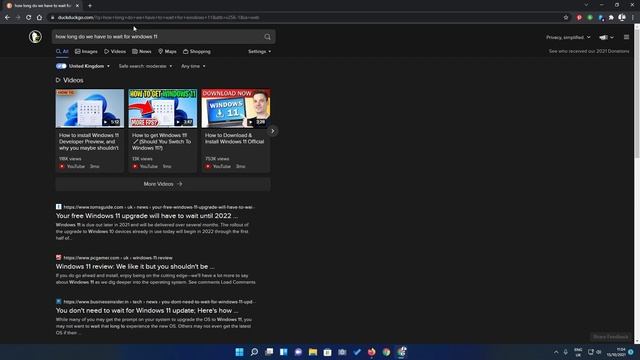Reload the page
The image size is (640, 360).
(x=29, y=18)
